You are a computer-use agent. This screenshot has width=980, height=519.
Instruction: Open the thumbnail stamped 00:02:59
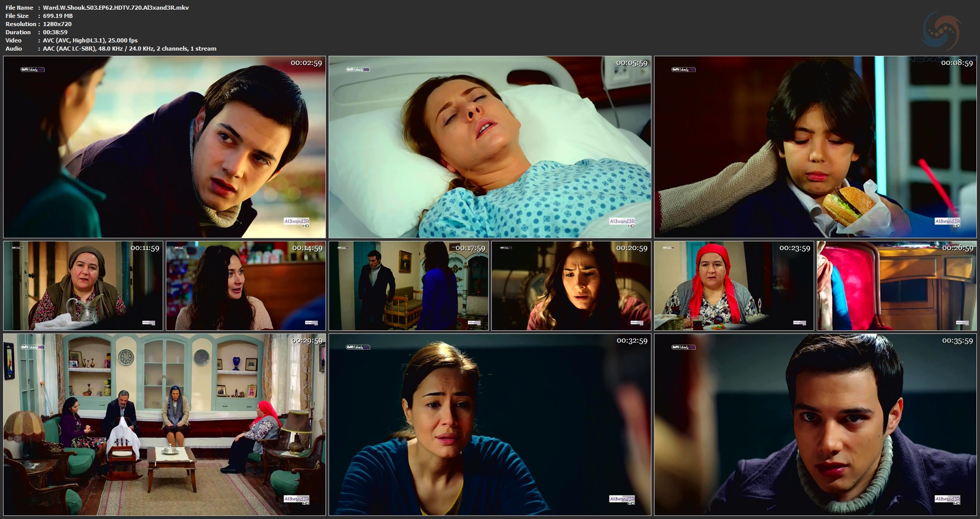tap(164, 147)
